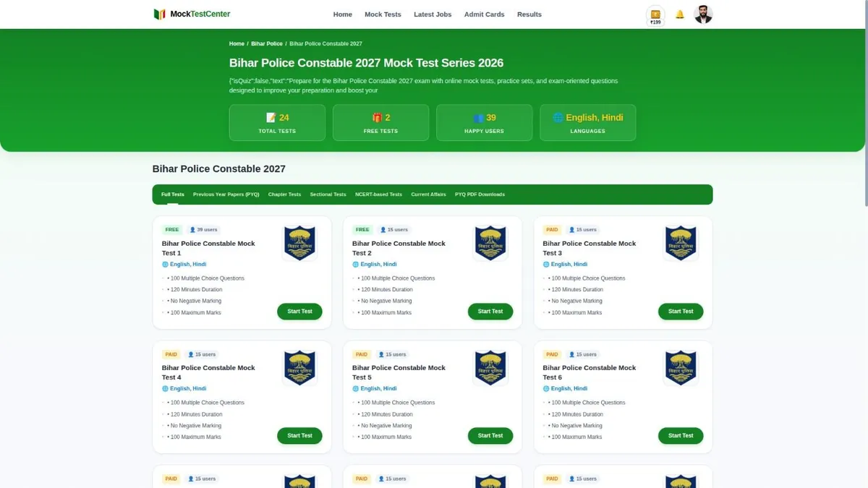
Task: Click the PAID badge on Mock Test 5
Action: click(362, 354)
